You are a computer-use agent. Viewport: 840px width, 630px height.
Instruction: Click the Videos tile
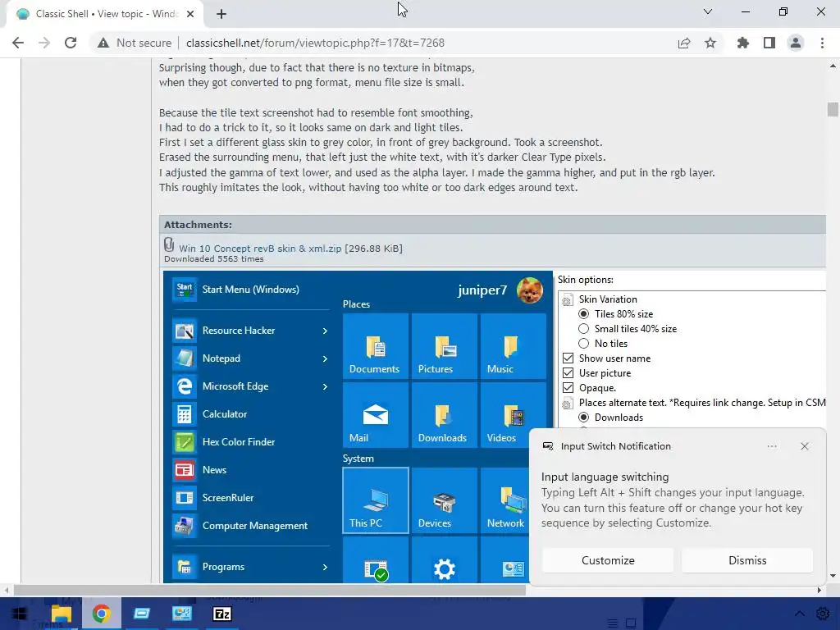[x=514, y=415]
